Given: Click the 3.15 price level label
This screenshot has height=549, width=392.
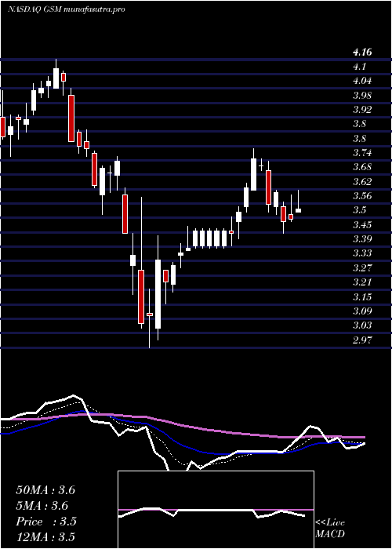Looking at the screenshot, I should [x=362, y=297].
